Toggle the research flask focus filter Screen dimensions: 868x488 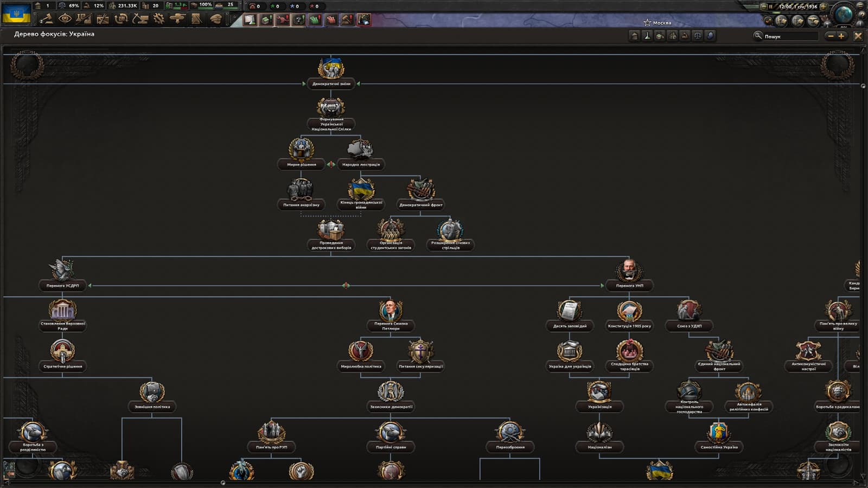647,36
